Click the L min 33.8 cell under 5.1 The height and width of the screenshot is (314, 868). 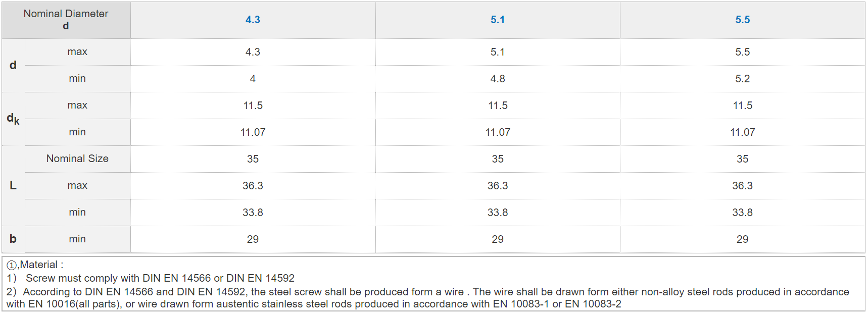[x=498, y=213]
